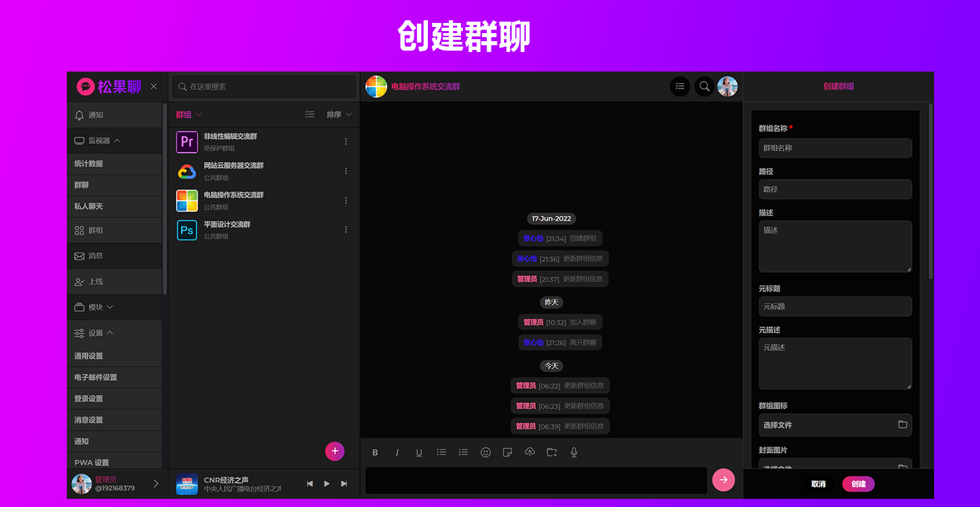980x507 pixels.
Task: Focus the 群组名称 input field
Action: [x=835, y=148]
